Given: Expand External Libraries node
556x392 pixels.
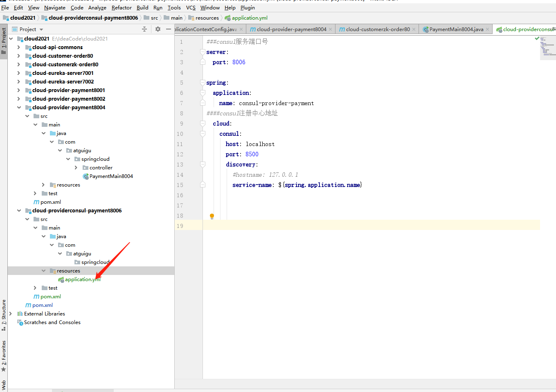Looking at the screenshot, I should [11, 313].
